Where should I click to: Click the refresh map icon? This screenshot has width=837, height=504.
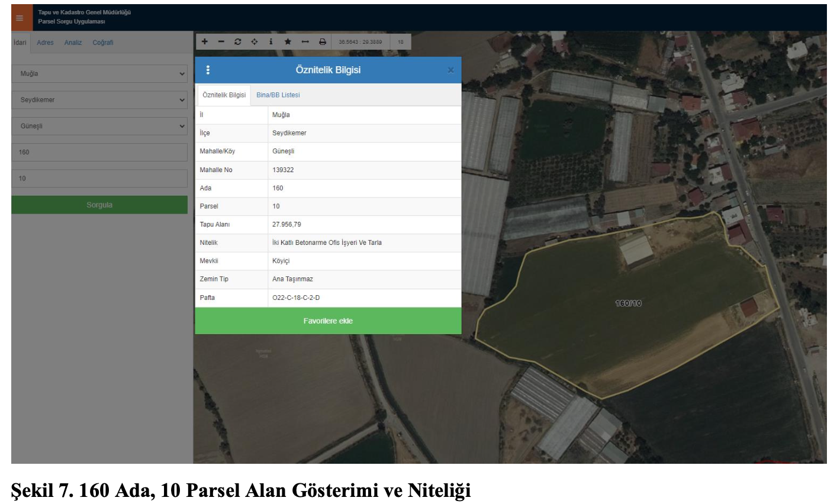coord(238,42)
